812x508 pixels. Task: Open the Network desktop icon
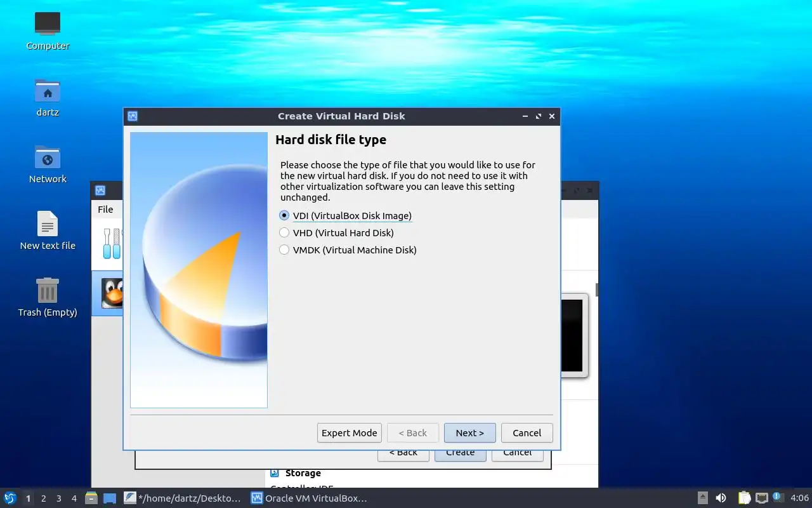pyautogui.click(x=48, y=164)
